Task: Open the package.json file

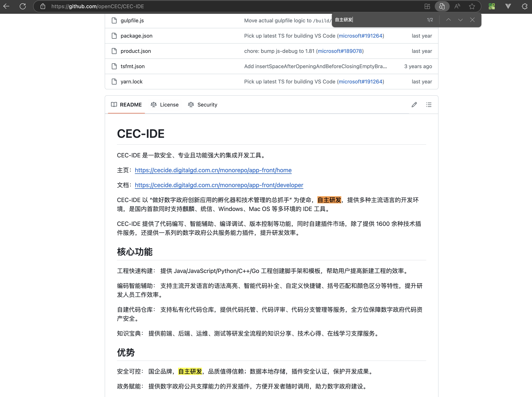Action: [137, 36]
